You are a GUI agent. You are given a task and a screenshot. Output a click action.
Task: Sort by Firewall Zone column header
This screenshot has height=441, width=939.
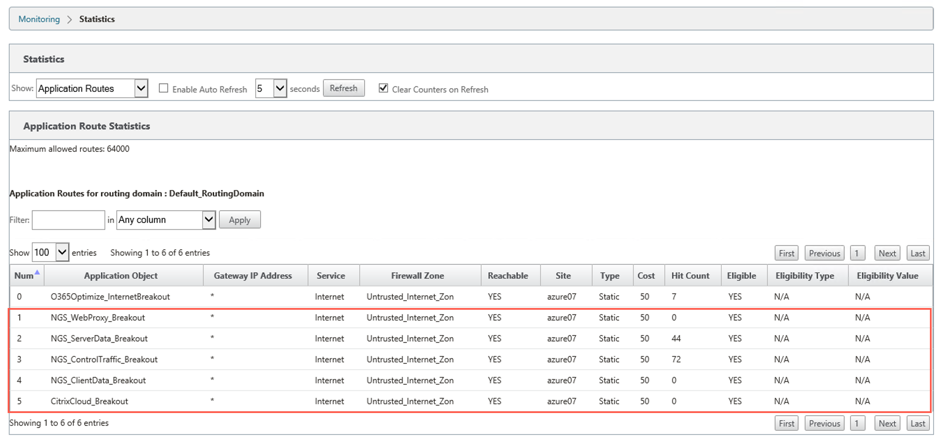point(418,276)
